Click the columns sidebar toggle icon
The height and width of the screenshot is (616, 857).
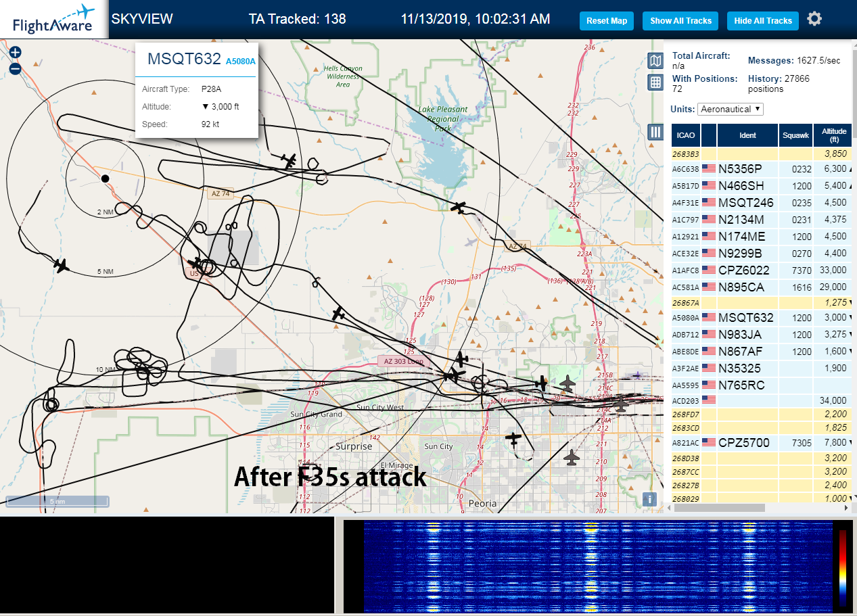655,132
